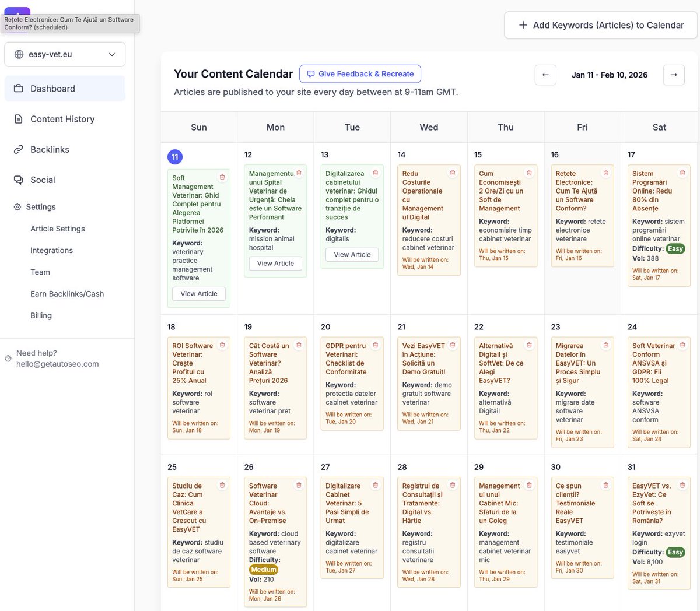Click the Sat column header
This screenshot has width=700, height=611.
[659, 127]
